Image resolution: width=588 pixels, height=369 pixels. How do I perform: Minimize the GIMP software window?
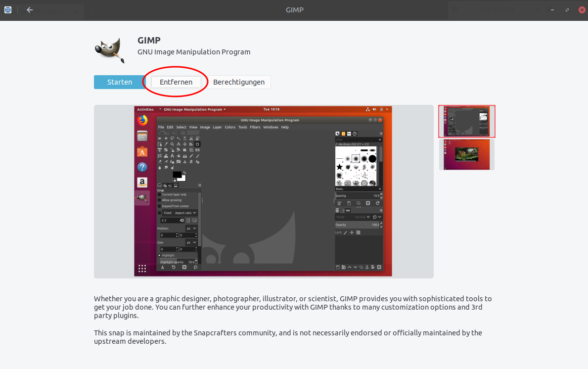click(552, 10)
